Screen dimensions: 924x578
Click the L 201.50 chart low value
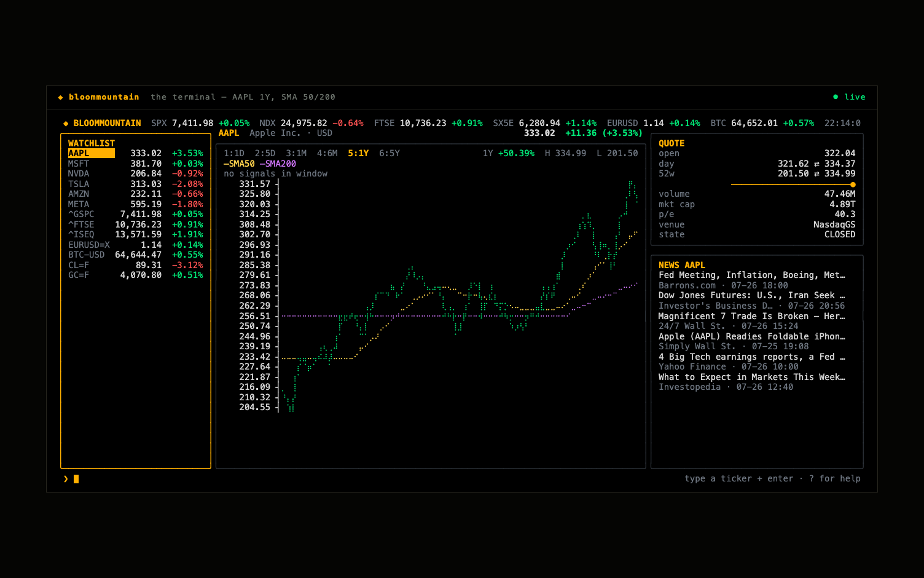[x=617, y=153]
